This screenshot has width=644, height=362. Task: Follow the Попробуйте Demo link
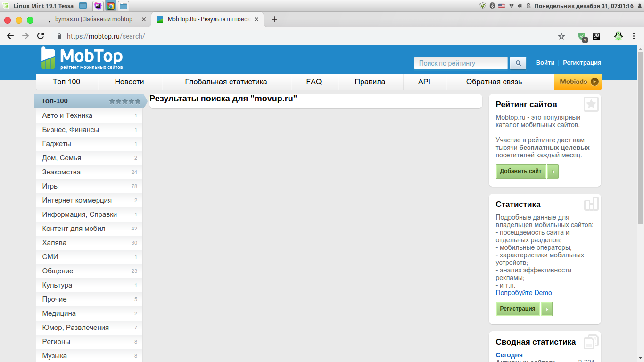[x=523, y=293]
